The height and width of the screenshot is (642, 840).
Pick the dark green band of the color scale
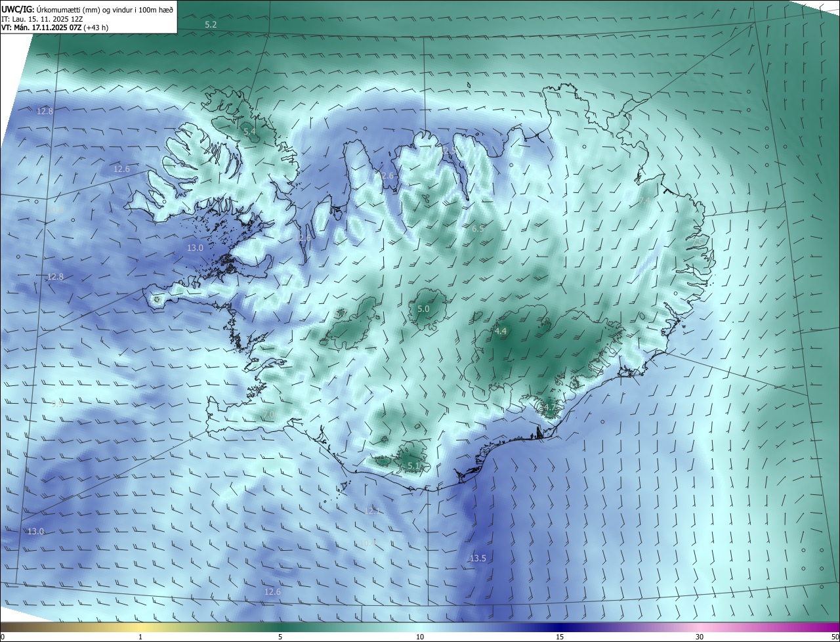(280, 627)
